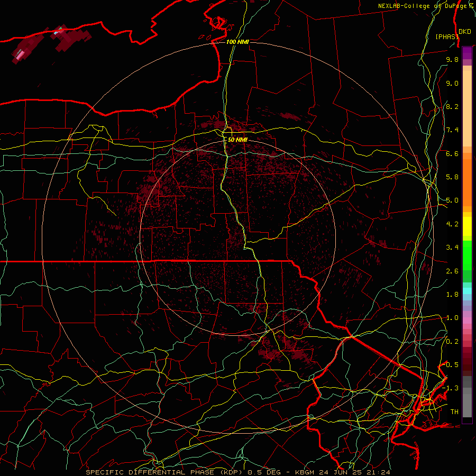The image size is (476, 476).
Task: Pick the yellow band near 4.2
Action: [467, 226]
